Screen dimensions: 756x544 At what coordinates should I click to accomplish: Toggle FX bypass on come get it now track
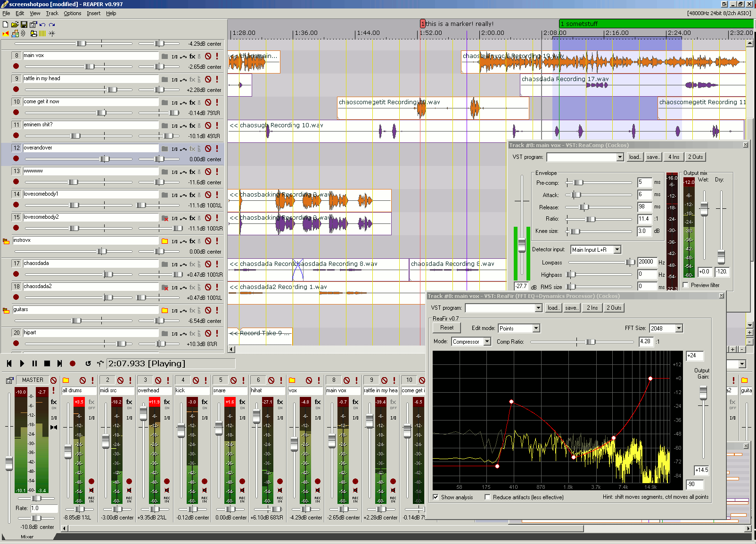point(199,103)
